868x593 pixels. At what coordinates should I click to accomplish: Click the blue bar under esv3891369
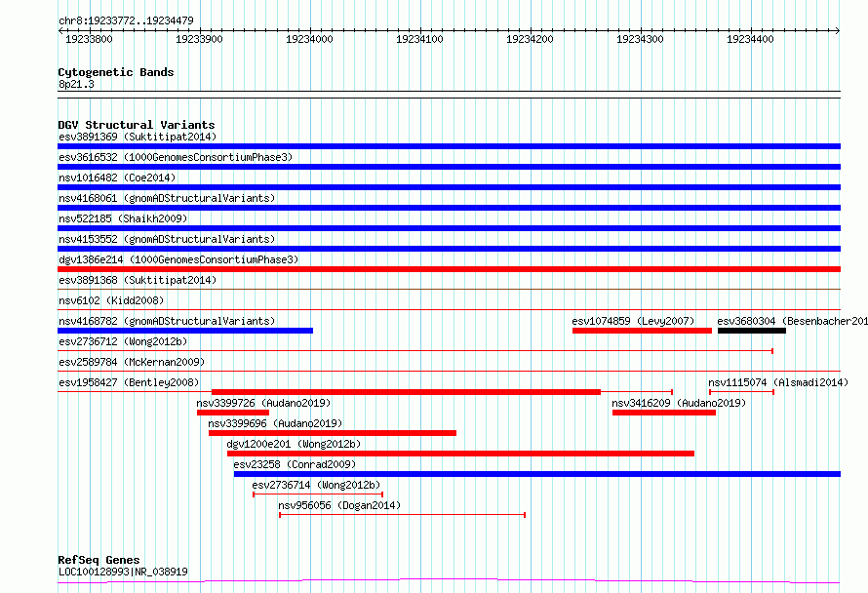pyautogui.click(x=449, y=146)
